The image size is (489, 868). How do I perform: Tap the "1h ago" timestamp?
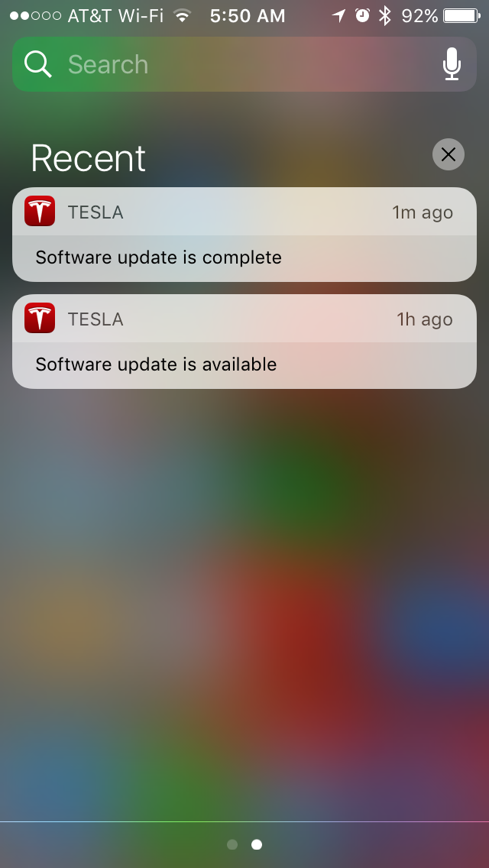click(425, 319)
